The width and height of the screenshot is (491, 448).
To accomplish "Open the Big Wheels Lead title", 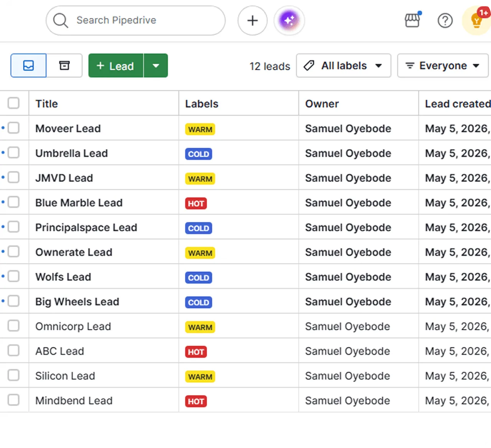I will click(77, 302).
